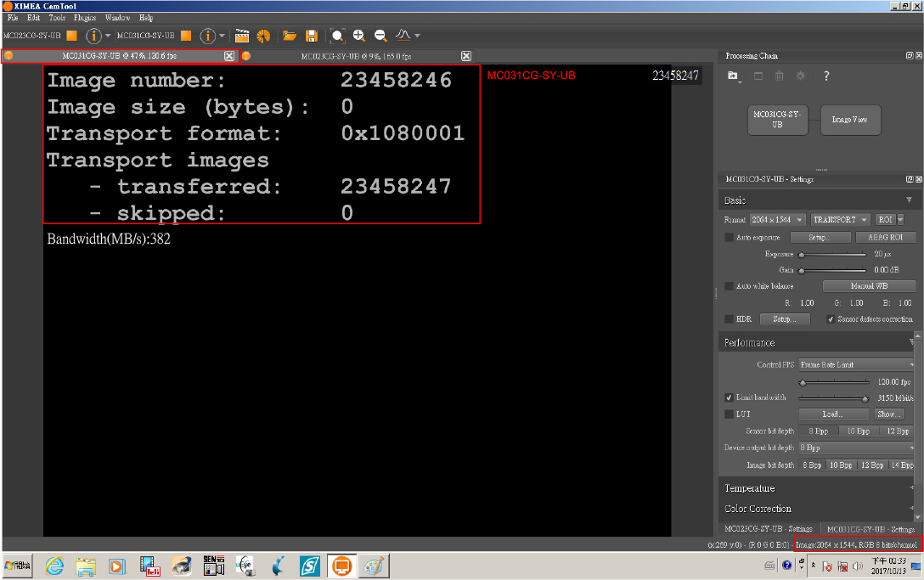Click the Exposure slider handle

[x=800, y=255]
